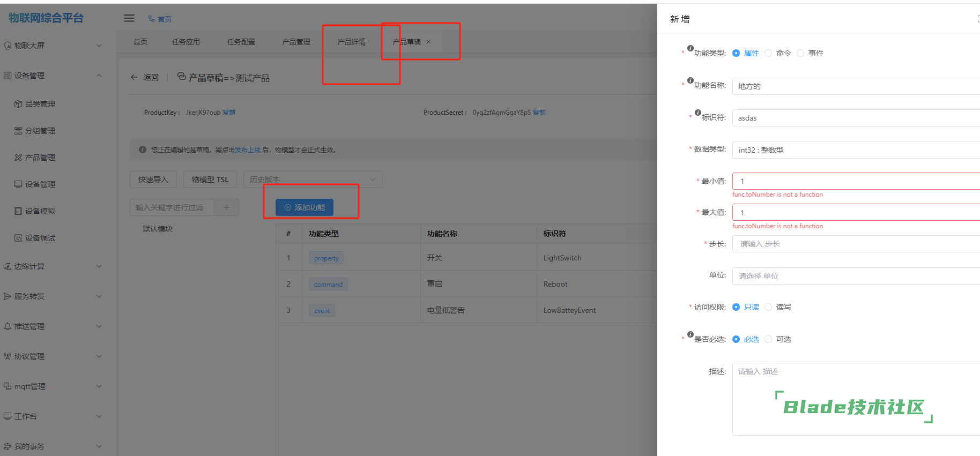
Task: Click the 物联大屏 sidebar icon
Action: (x=8, y=46)
